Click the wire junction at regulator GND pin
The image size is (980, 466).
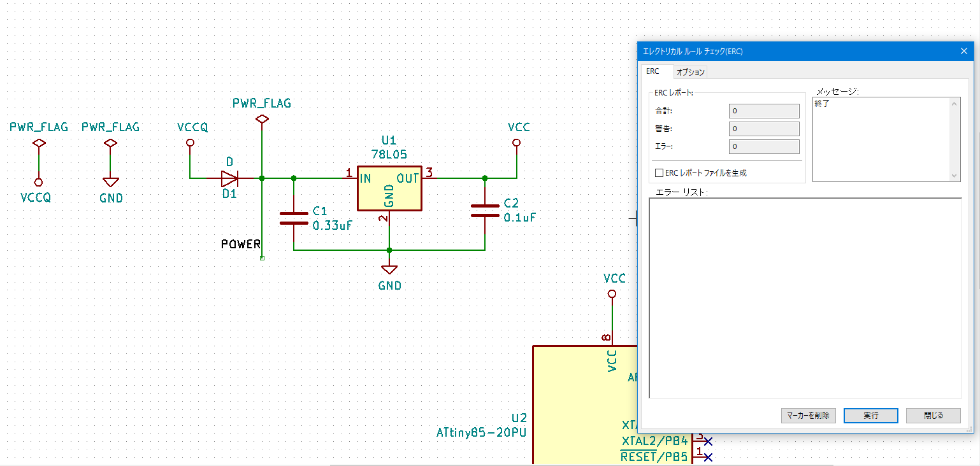tap(389, 250)
